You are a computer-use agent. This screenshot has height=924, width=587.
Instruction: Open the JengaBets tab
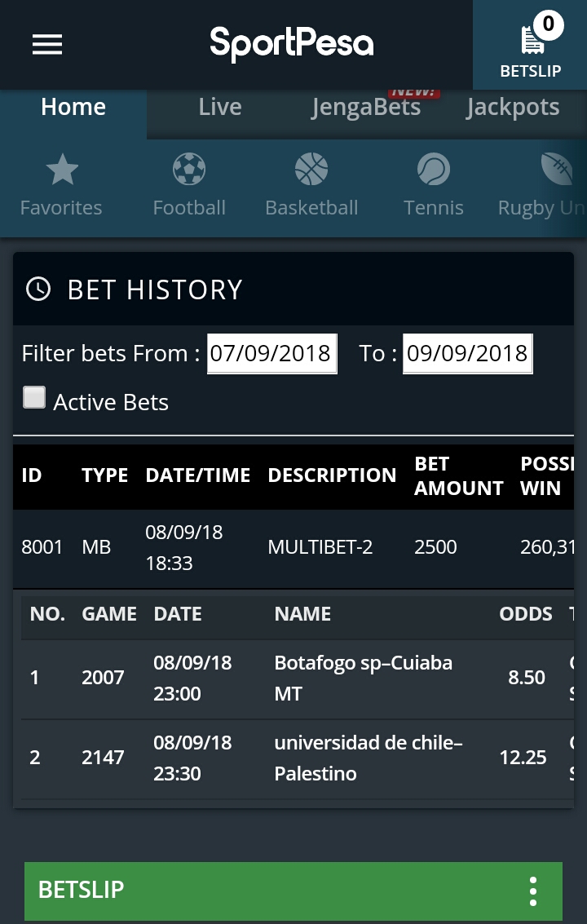(x=366, y=108)
